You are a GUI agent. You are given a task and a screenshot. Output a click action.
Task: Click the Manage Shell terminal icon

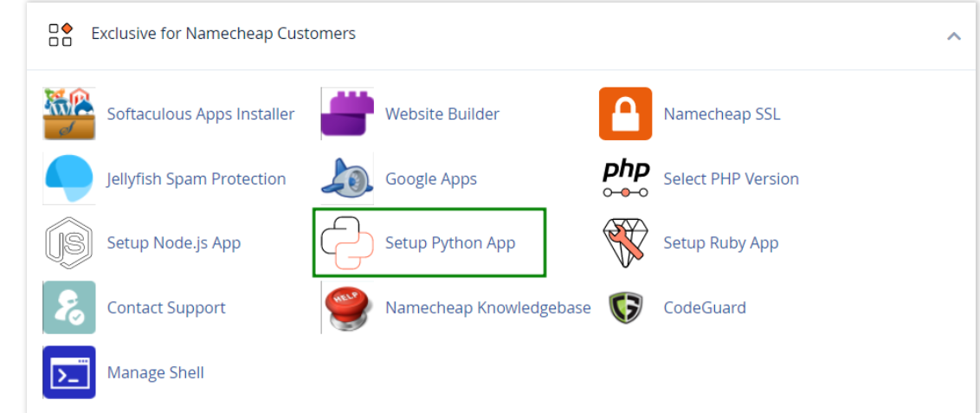point(68,372)
